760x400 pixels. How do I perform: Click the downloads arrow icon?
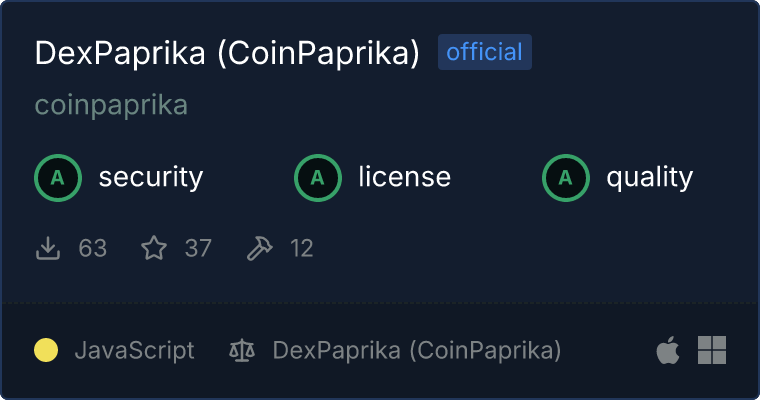click(49, 248)
